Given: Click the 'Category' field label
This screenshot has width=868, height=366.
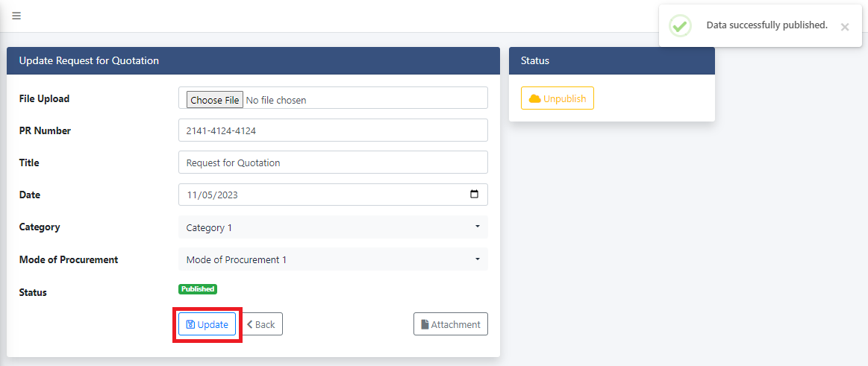Looking at the screenshot, I should [40, 227].
